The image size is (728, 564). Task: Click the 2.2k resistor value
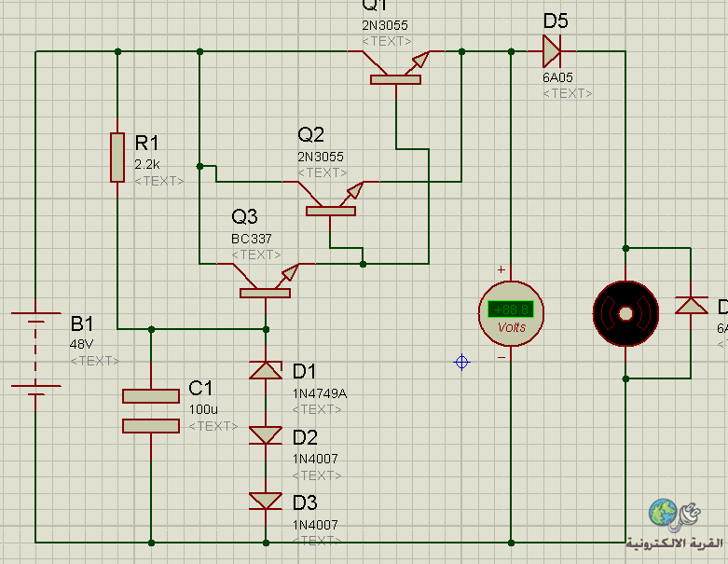[147, 164]
